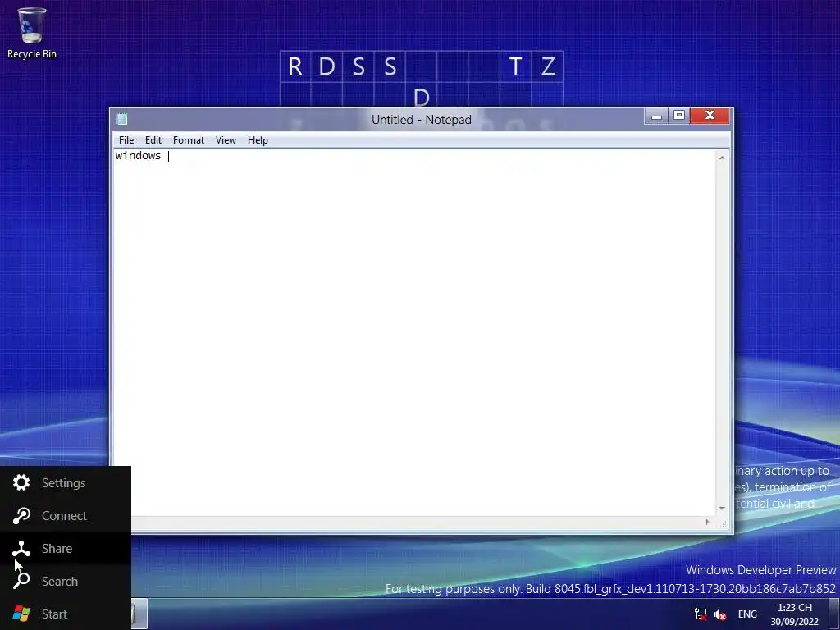The width and height of the screenshot is (840, 630).
Task: Minimize the Notepad window
Action: (656, 116)
